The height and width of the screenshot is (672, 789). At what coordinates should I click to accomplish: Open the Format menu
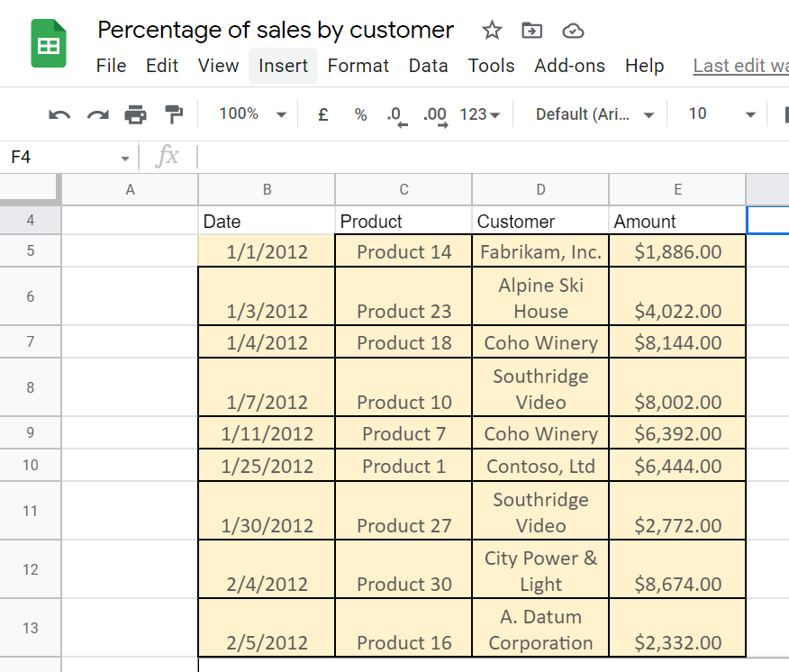coord(358,66)
